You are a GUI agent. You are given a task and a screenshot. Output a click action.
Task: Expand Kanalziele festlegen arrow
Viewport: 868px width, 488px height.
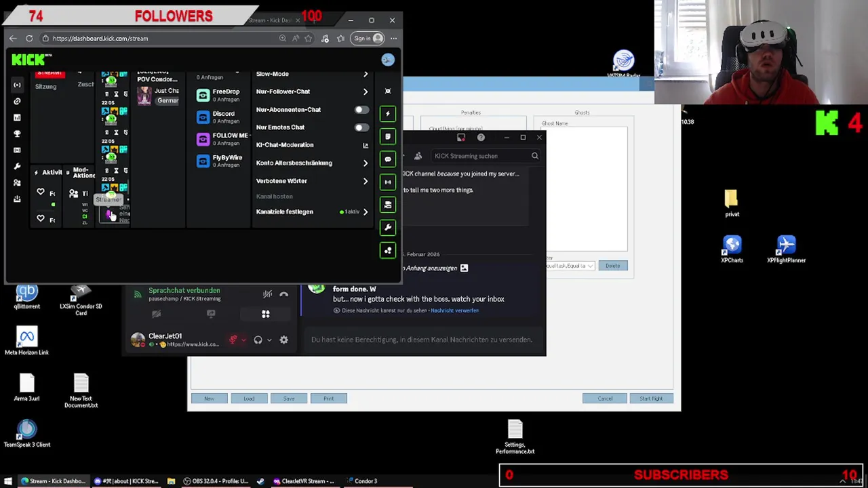click(366, 211)
